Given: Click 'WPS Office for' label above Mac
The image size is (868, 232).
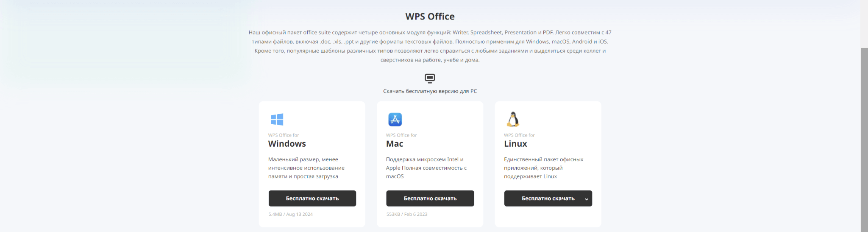Looking at the screenshot, I should 401,135.
